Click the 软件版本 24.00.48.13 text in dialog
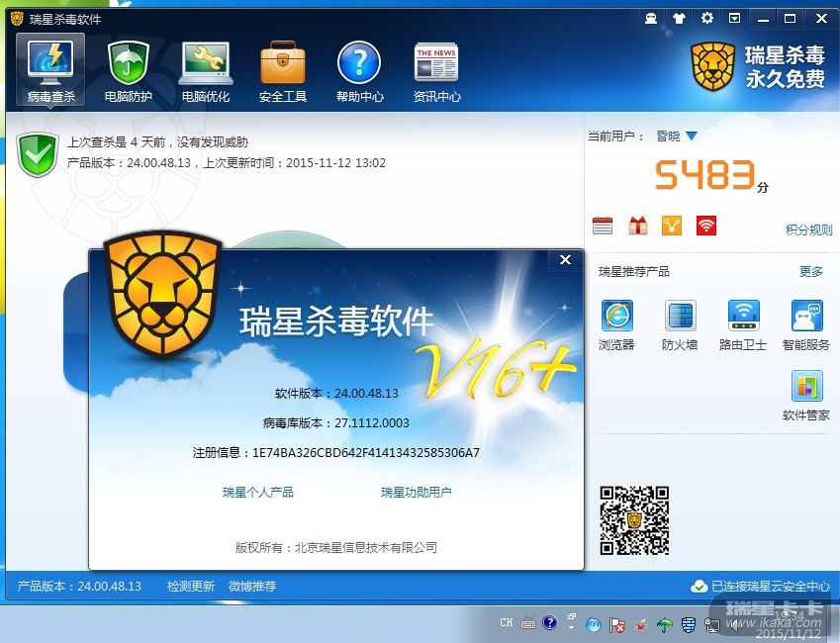Image resolution: width=840 pixels, height=643 pixels. (x=336, y=394)
